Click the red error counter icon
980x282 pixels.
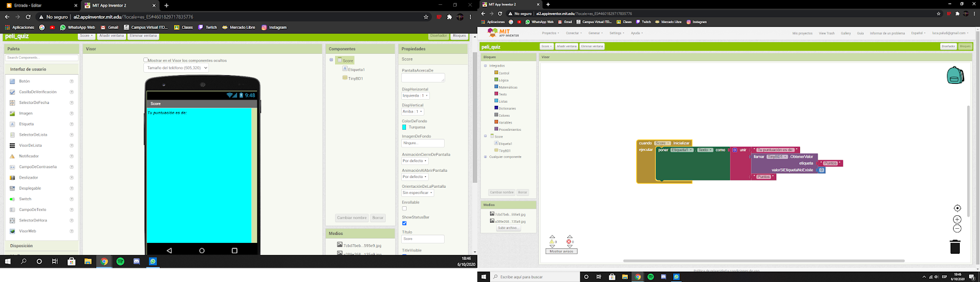(x=569, y=242)
